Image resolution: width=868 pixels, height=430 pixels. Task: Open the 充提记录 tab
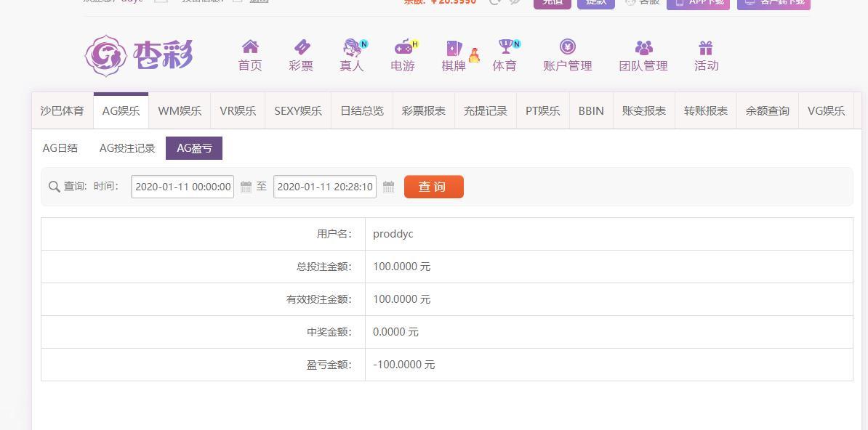485,111
